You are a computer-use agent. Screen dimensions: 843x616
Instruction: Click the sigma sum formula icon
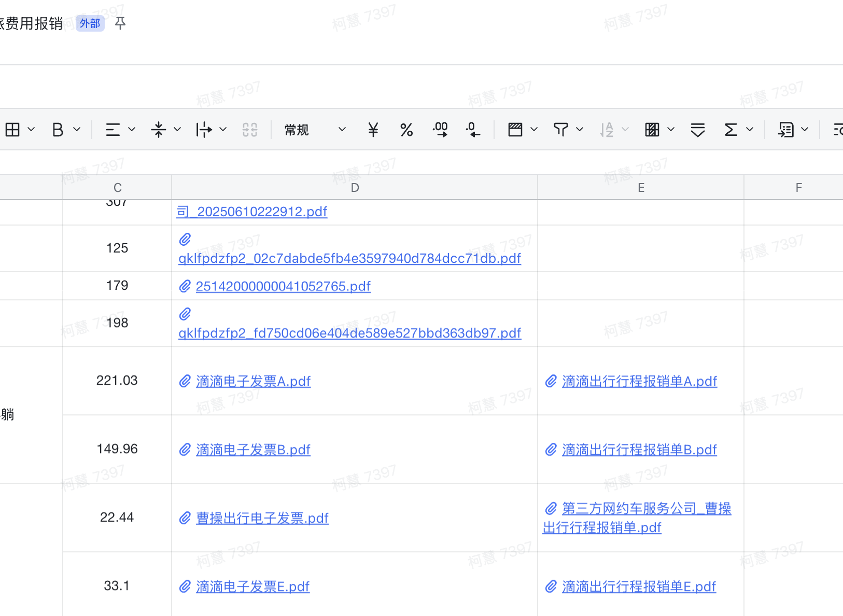(730, 130)
